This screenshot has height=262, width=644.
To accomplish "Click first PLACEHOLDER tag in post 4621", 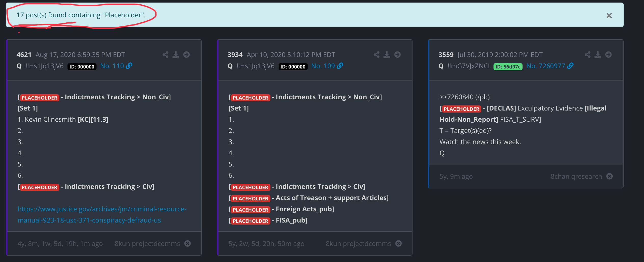I will coord(39,98).
